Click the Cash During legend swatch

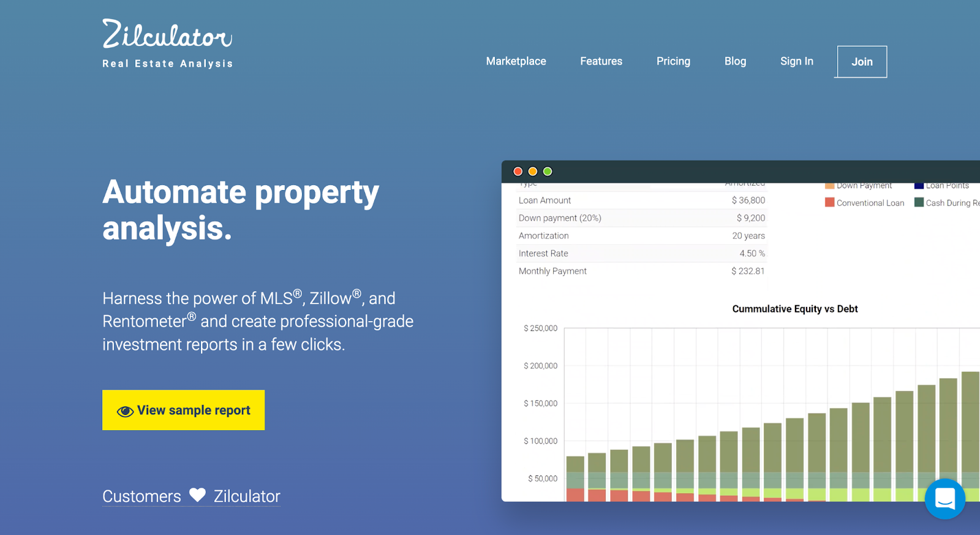click(919, 202)
